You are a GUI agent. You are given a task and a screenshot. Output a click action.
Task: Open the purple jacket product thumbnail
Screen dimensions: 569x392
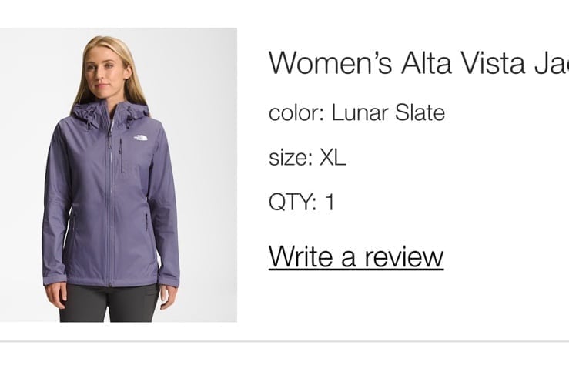coord(119,175)
